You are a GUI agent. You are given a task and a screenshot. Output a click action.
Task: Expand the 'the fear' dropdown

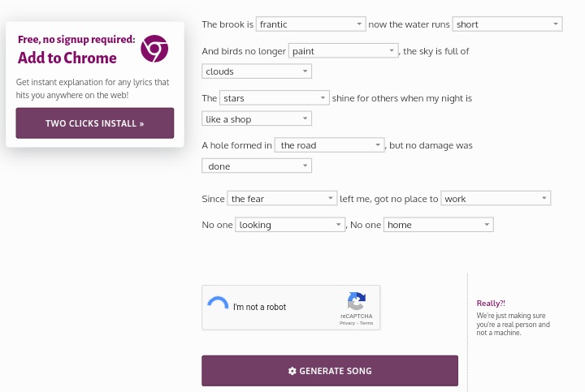[x=282, y=199]
